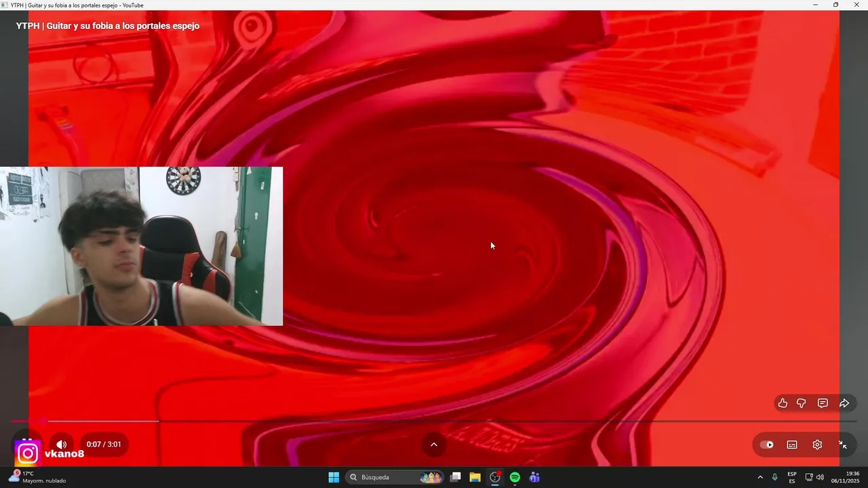Close the YouTube window

point(856,5)
